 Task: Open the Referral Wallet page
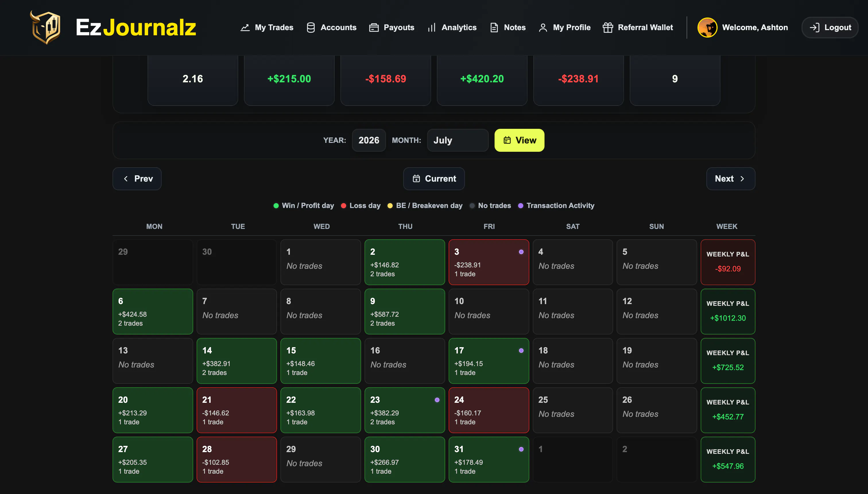638,28
